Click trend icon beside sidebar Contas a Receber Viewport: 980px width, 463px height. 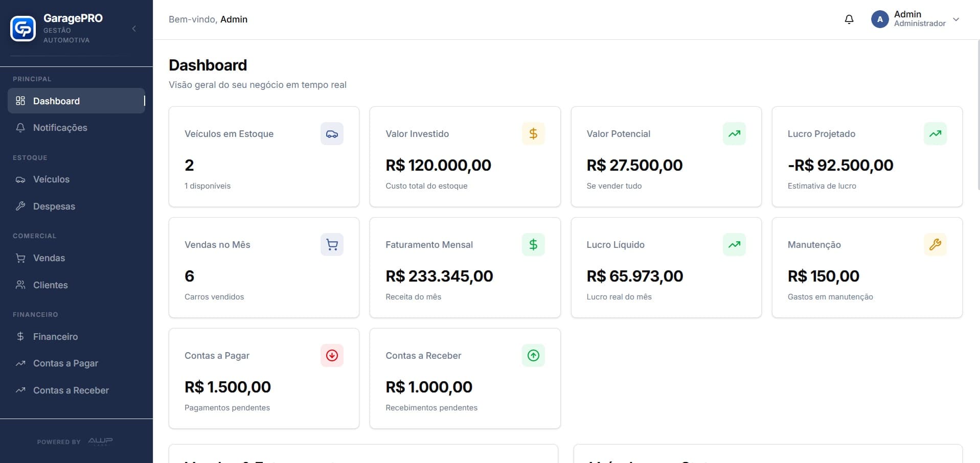coord(20,390)
